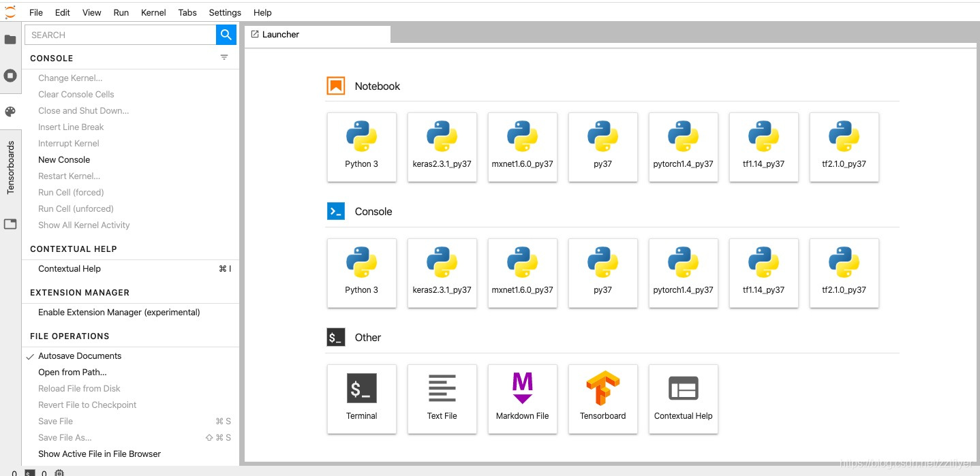Open the Tensorboards side tab

tap(10, 168)
